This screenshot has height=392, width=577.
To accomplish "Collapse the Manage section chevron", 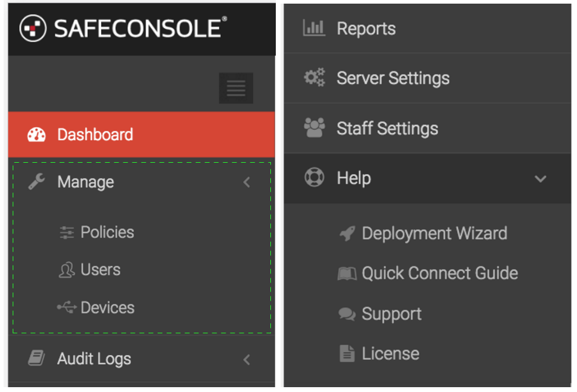I will pos(247,182).
